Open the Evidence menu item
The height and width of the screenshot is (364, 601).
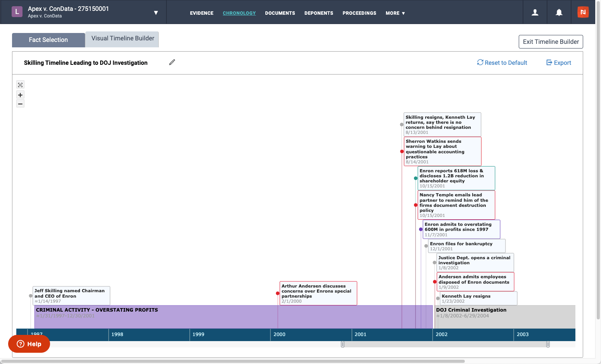tap(201, 13)
